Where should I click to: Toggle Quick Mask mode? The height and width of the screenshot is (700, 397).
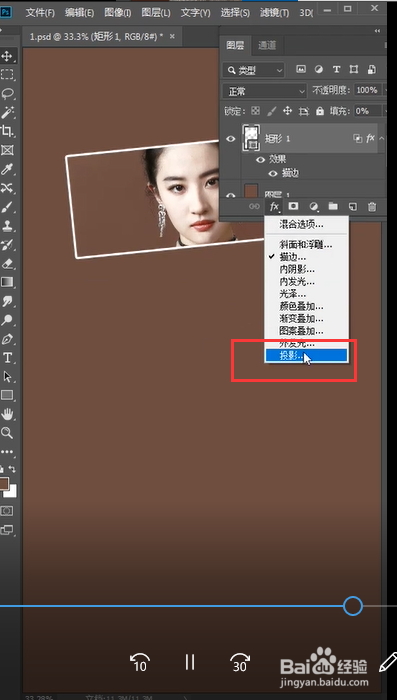pyautogui.click(x=7, y=511)
